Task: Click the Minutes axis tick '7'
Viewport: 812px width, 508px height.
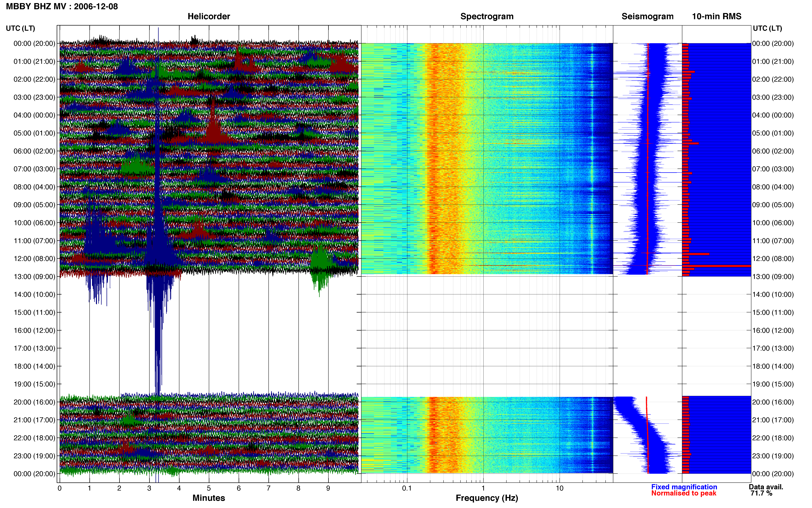Action: click(x=269, y=488)
